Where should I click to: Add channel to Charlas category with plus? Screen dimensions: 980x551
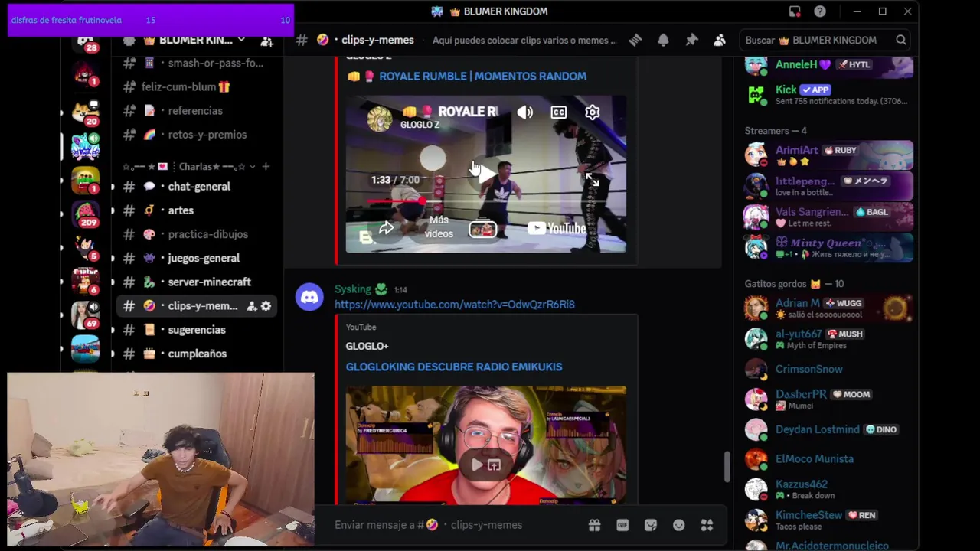click(x=266, y=166)
